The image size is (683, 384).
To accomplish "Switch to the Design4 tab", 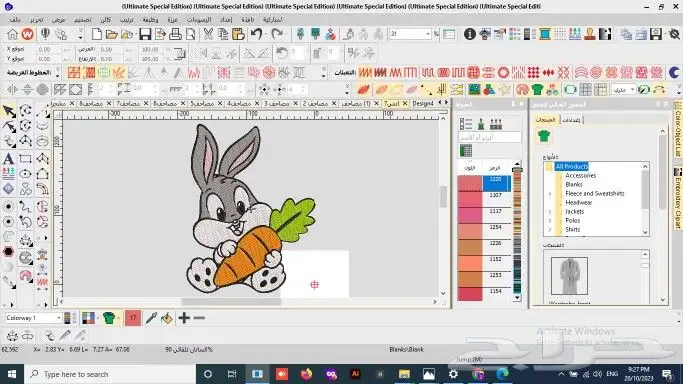I will pos(423,103).
